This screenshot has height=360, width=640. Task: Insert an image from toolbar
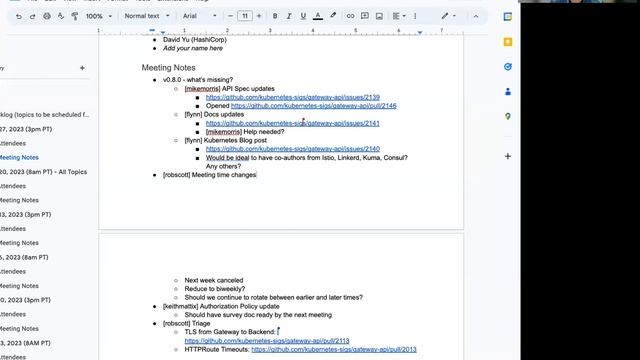pyautogui.click(x=379, y=16)
